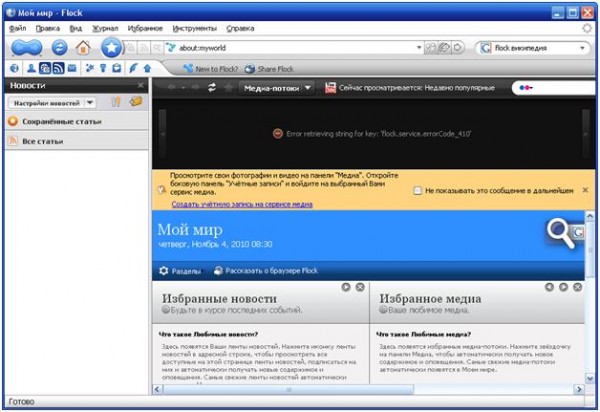This screenshot has height=412, width=600.
Task: Open the blog editor feather icon
Action: (x=133, y=68)
